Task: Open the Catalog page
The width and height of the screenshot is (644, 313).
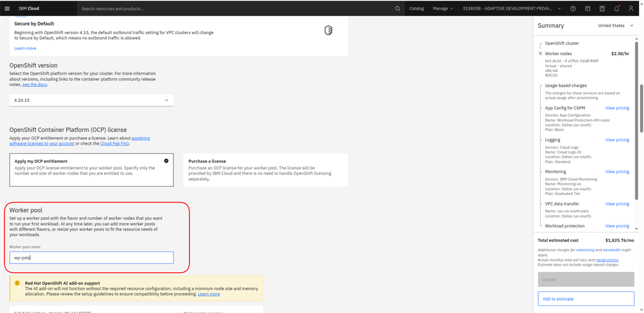Action: [416, 9]
